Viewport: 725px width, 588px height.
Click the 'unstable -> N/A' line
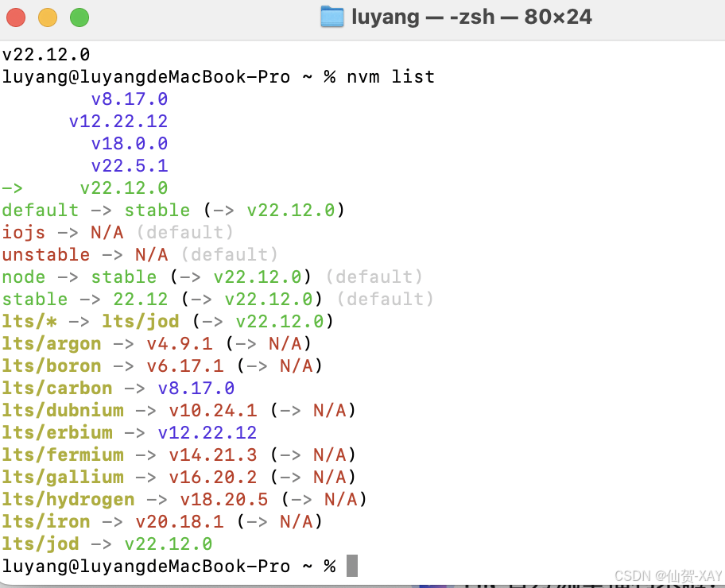[140, 255]
